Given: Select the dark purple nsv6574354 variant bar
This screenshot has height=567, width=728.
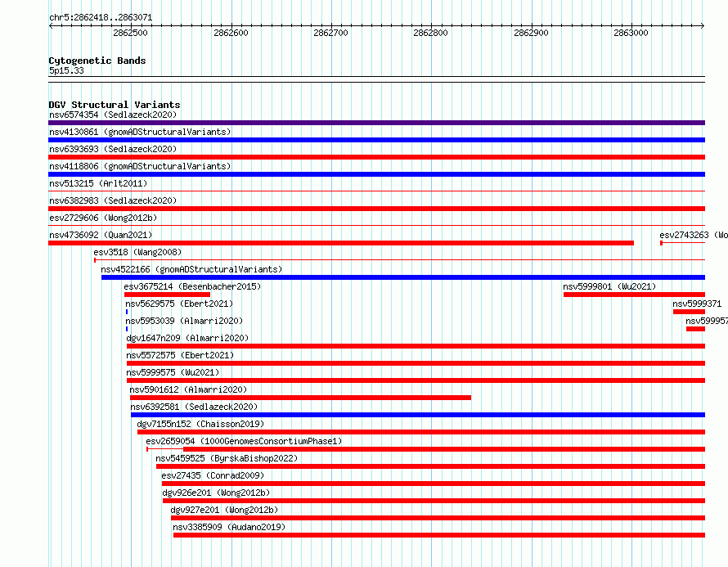Looking at the screenshot, I should [x=376, y=123].
